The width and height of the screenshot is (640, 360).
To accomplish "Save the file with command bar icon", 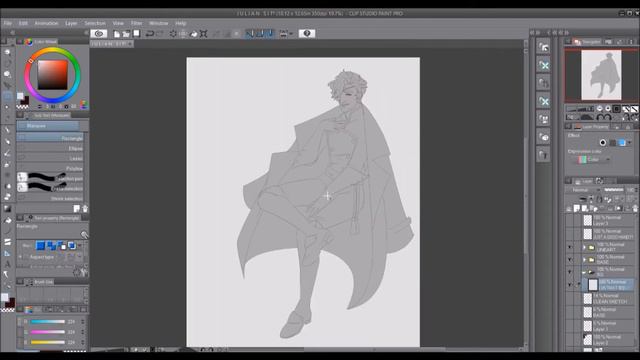I will [x=136, y=33].
